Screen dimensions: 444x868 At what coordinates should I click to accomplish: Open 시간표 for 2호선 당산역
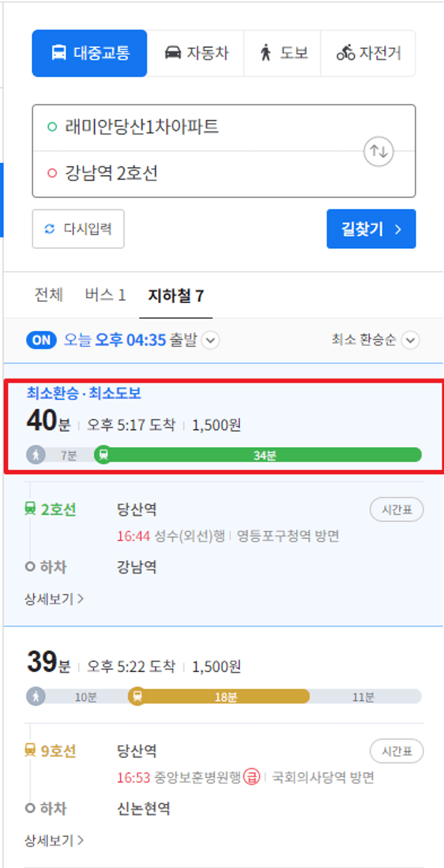point(397,510)
